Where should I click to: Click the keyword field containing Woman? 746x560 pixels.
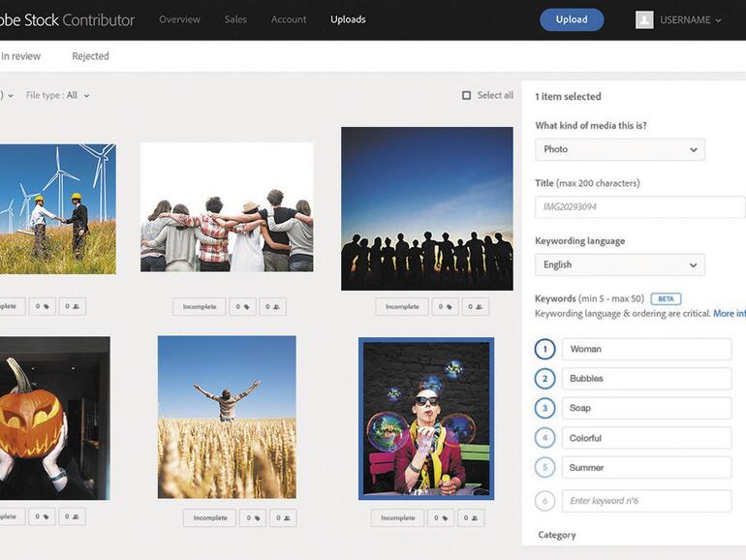[646, 349]
